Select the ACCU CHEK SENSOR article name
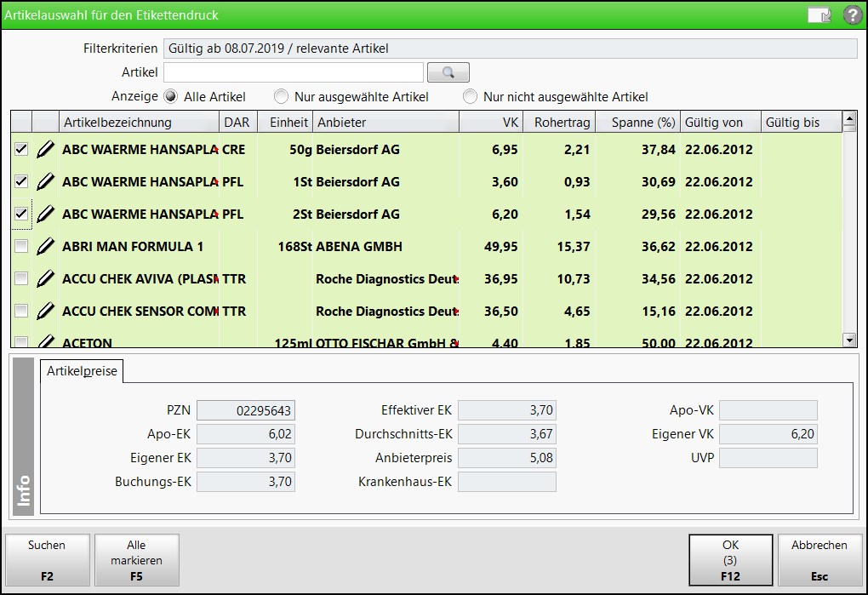The height and width of the screenshot is (595, 868). [140, 312]
